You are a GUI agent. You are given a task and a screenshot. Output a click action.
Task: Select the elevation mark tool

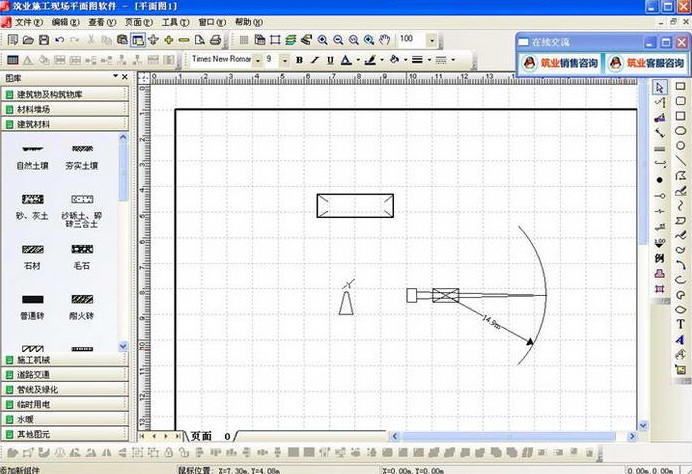[x=659, y=243]
